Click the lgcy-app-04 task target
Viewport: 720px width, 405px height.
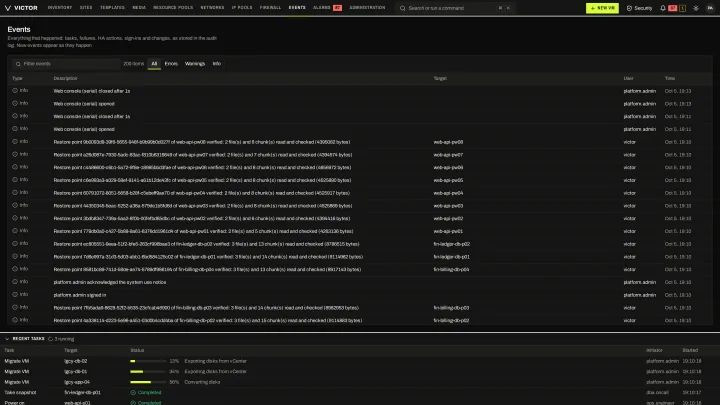77,382
